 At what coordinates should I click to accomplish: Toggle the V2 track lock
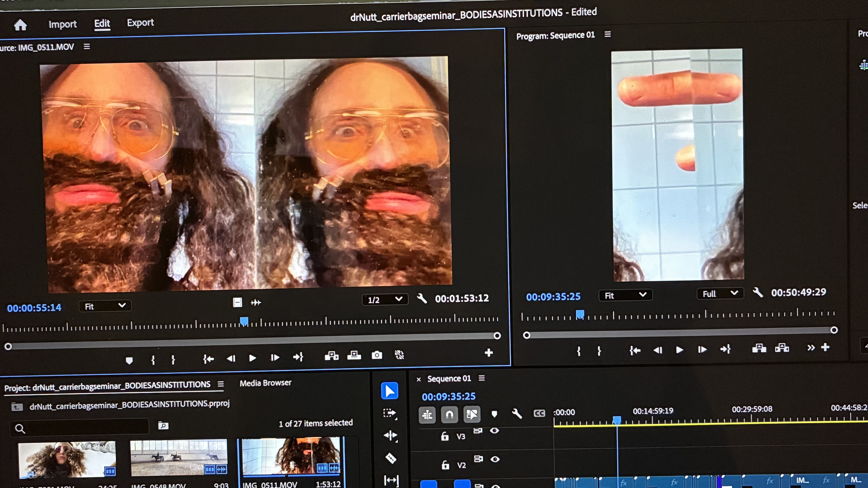(445, 465)
